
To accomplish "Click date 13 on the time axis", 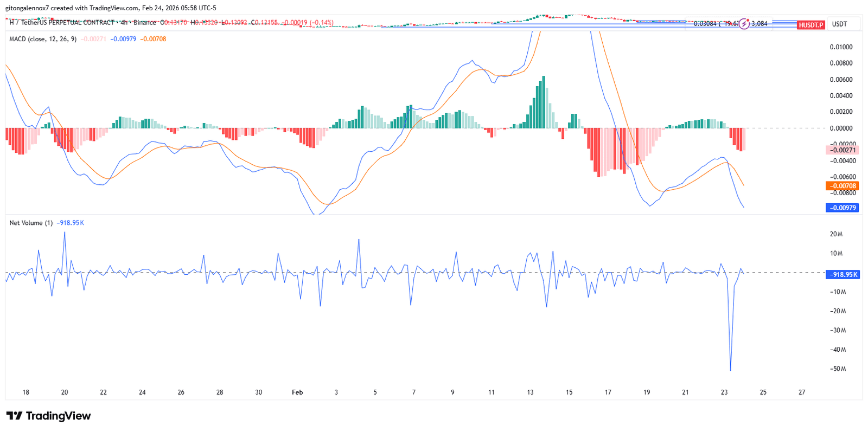I will point(530,392).
